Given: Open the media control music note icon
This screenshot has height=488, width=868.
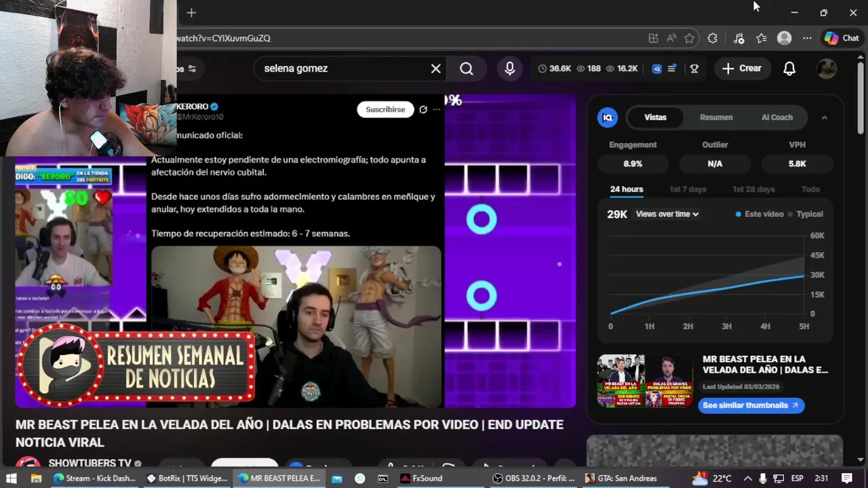Looking at the screenshot, I should pos(739,38).
